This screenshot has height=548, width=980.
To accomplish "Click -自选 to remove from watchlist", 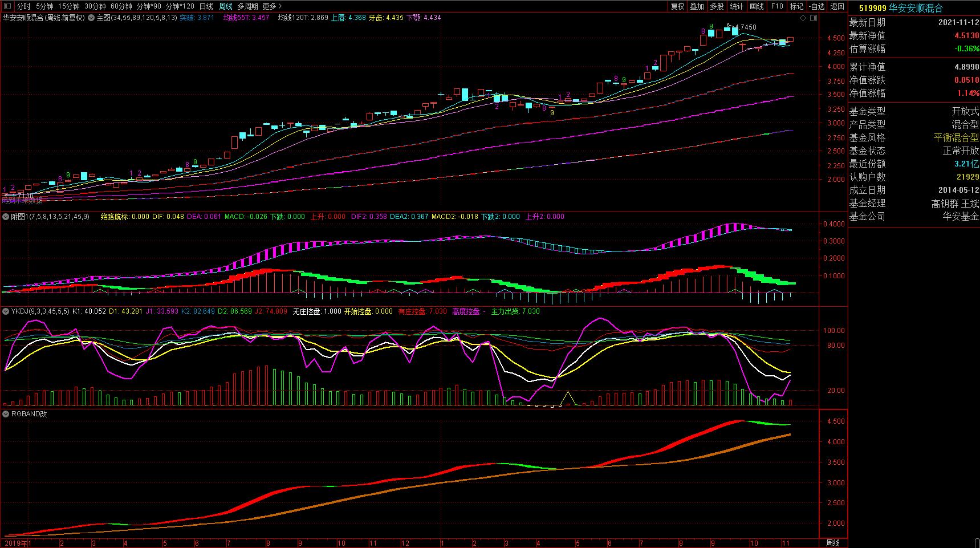I will (817, 6).
